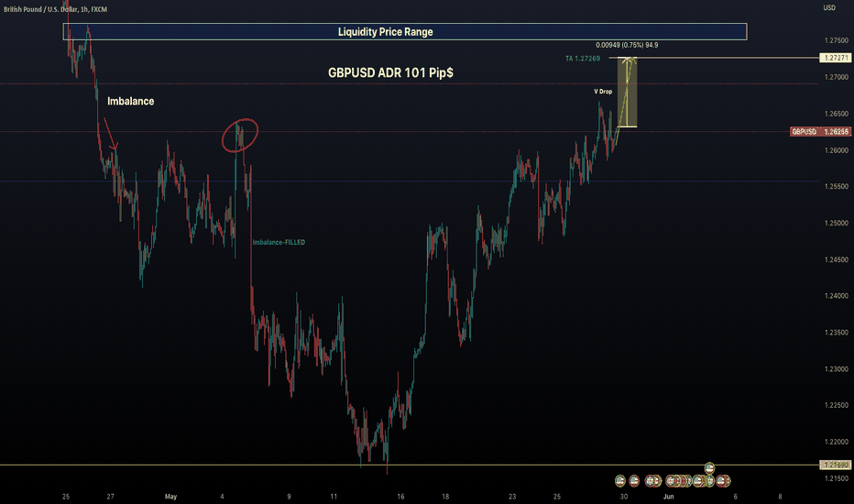This screenshot has width=854, height=504.
Task: Select the V Drop annotation text
Action: click(603, 92)
